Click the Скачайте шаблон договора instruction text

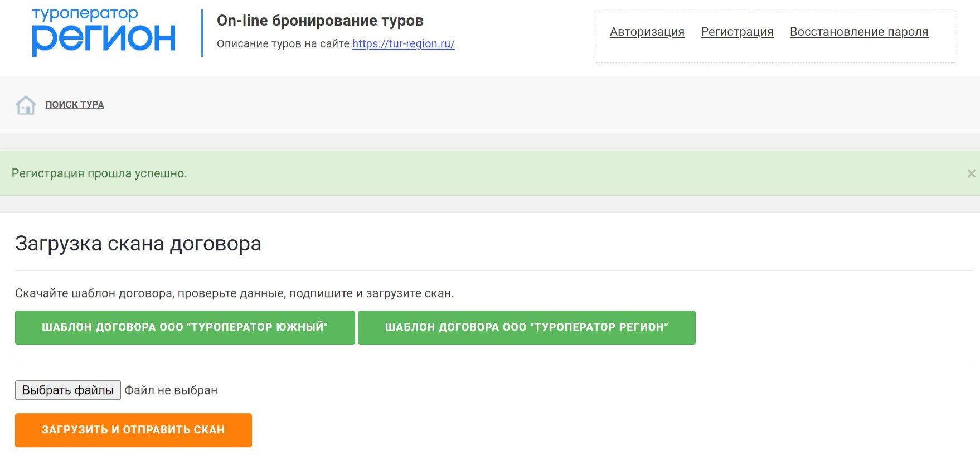(x=234, y=293)
